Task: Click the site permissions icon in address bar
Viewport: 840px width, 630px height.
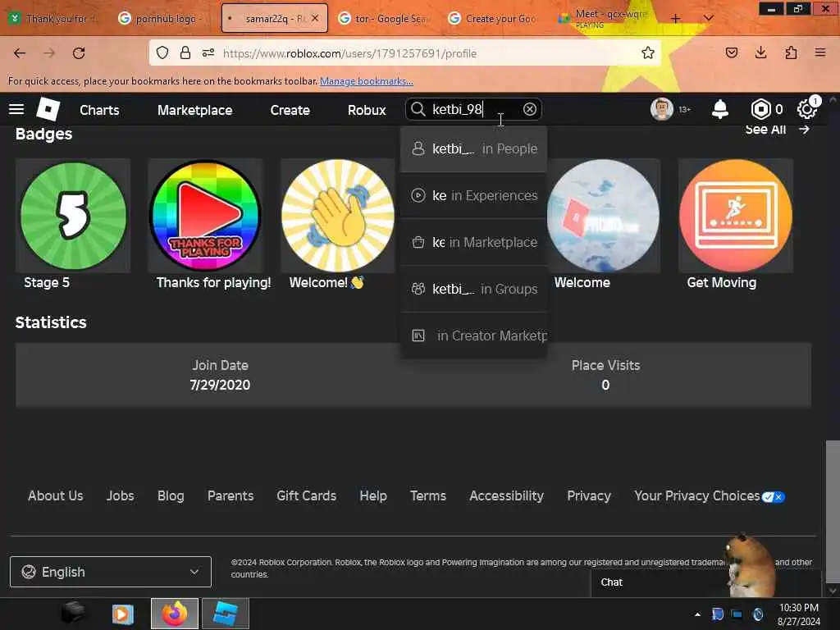Action: point(208,52)
